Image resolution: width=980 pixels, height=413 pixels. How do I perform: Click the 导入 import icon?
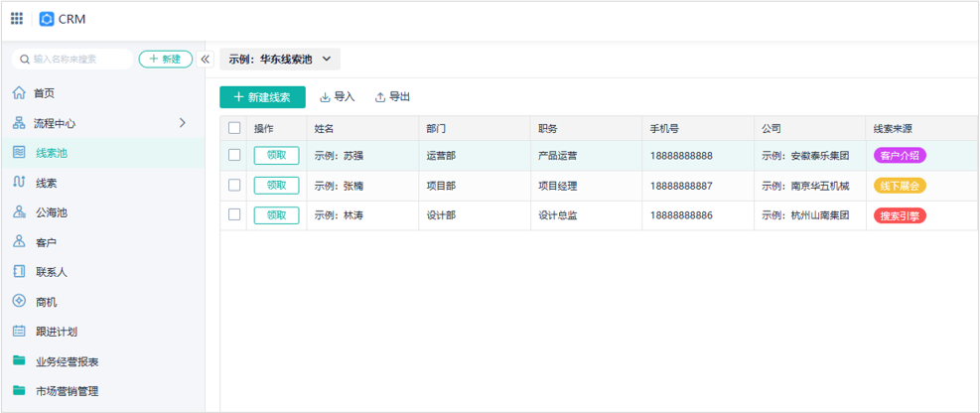(x=325, y=97)
